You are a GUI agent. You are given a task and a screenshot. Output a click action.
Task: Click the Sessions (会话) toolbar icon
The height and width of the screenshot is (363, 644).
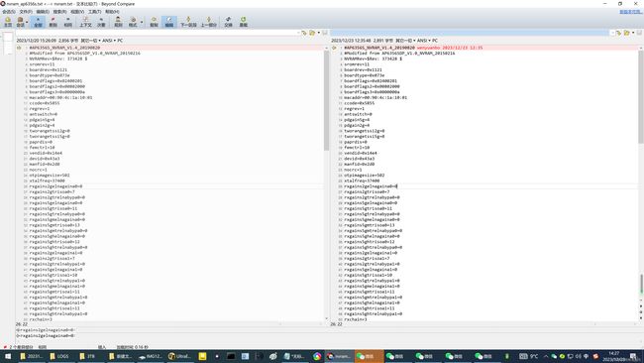click(20, 22)
